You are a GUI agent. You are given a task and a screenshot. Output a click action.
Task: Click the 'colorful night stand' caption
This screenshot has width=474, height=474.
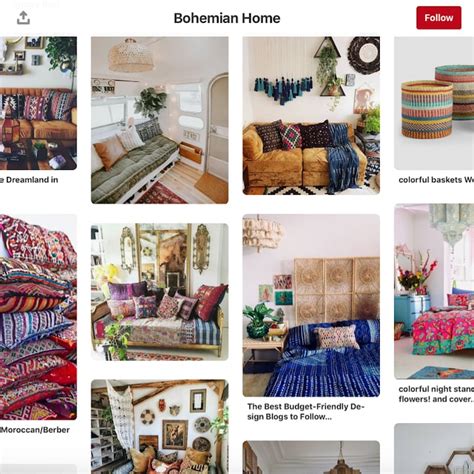(436, 394)
